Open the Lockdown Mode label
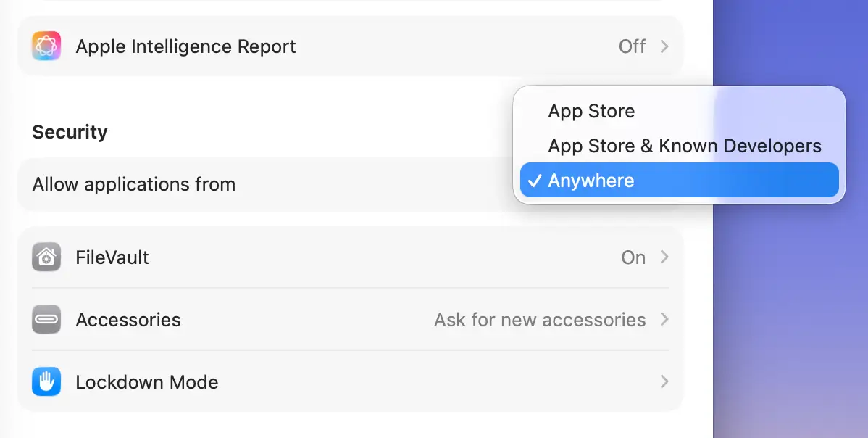Screen dimensions: 868x438 pos(147,382)
